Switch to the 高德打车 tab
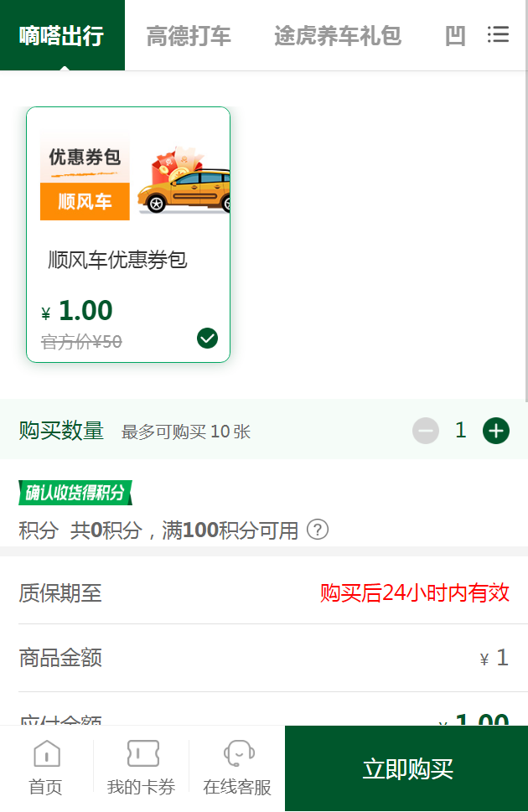528x812 pixels. point(189,36)
